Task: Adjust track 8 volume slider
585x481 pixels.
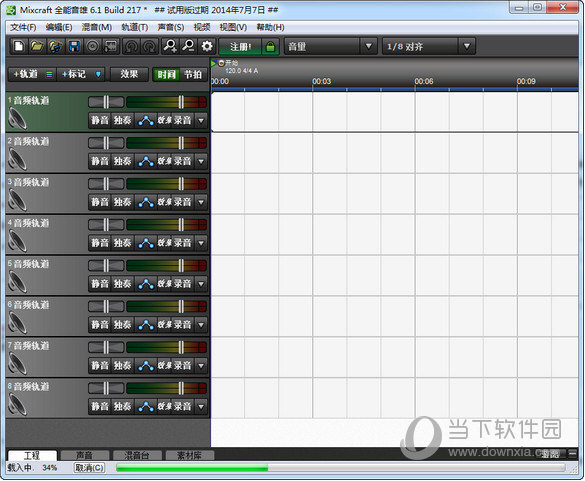Action: click(166, 388)
